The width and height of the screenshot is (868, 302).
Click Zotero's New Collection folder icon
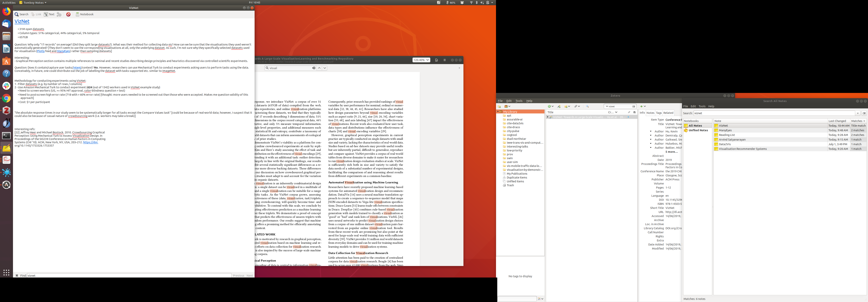click(499, 106)
